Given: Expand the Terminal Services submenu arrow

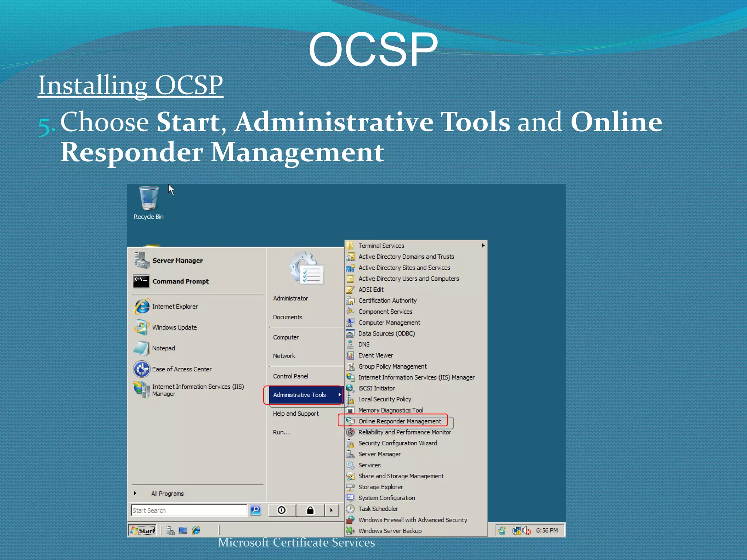Looking at the screenshot, I should (x=483, y=245).
